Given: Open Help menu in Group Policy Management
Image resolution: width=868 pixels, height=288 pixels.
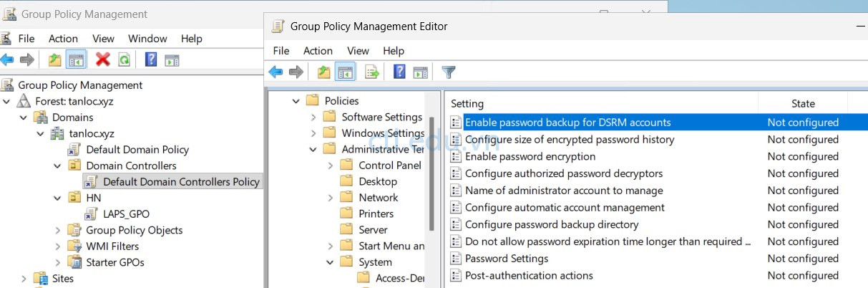Looking at the screenshot, I should pos(192,39).
